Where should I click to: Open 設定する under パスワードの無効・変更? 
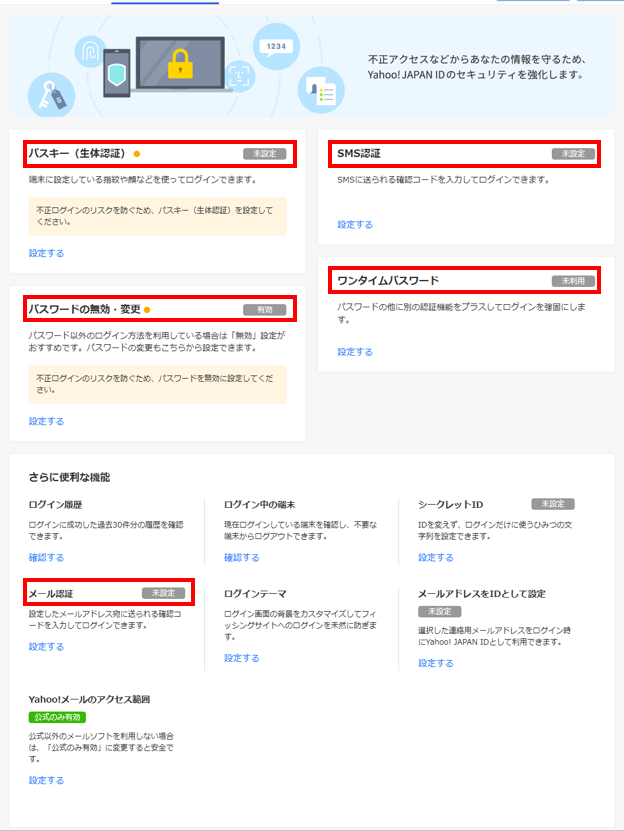(47, 421)
